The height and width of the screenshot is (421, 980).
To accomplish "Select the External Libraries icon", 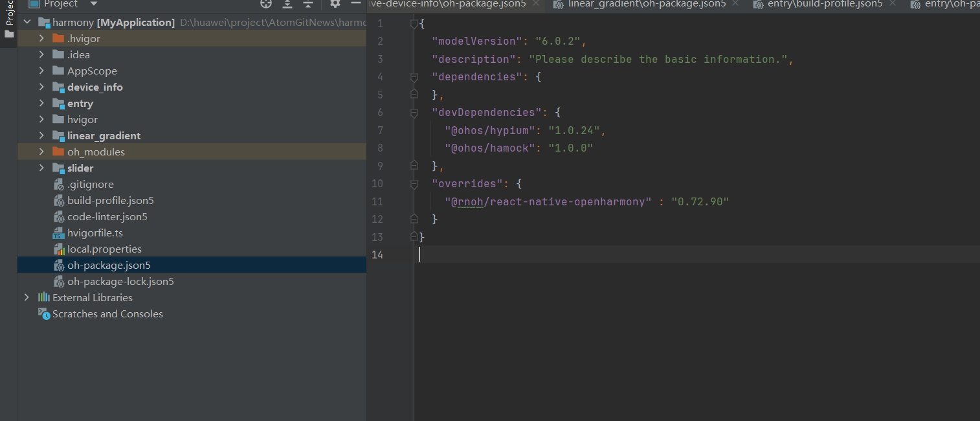I will click(x=43, y=298).
